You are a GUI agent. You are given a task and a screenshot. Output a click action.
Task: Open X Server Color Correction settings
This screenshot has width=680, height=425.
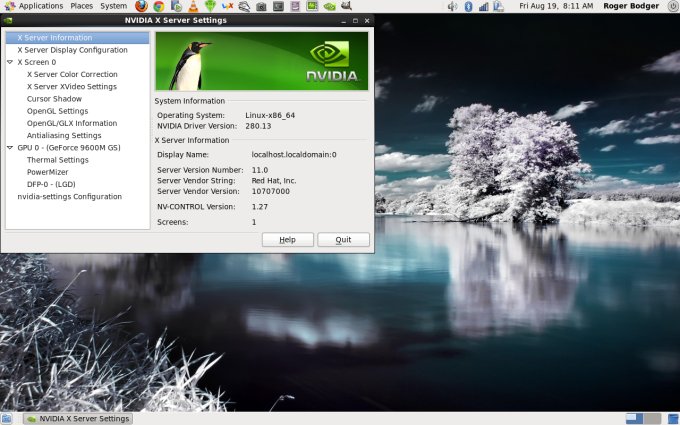click(x=72, y=74)
